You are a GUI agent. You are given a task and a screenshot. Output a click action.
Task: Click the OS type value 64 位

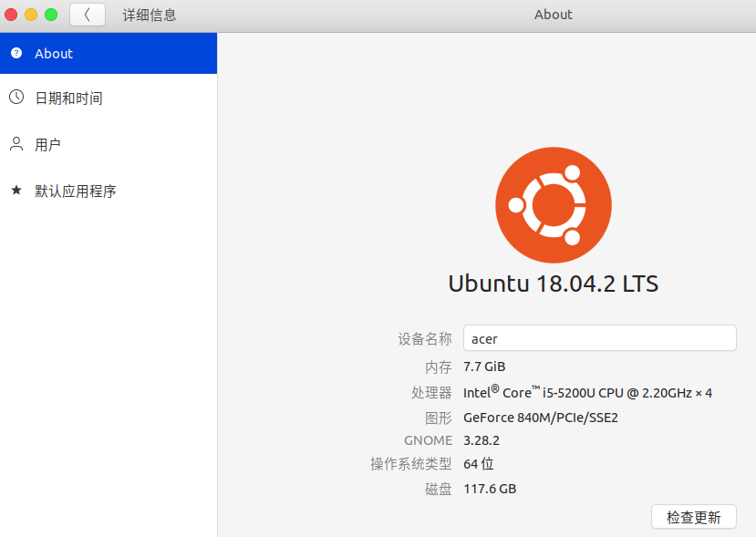point(478,464)
